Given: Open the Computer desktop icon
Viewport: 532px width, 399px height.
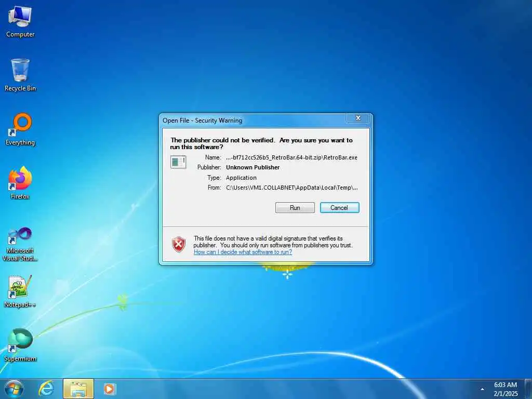Looking at the screenshot, I should tap(20, 21).
